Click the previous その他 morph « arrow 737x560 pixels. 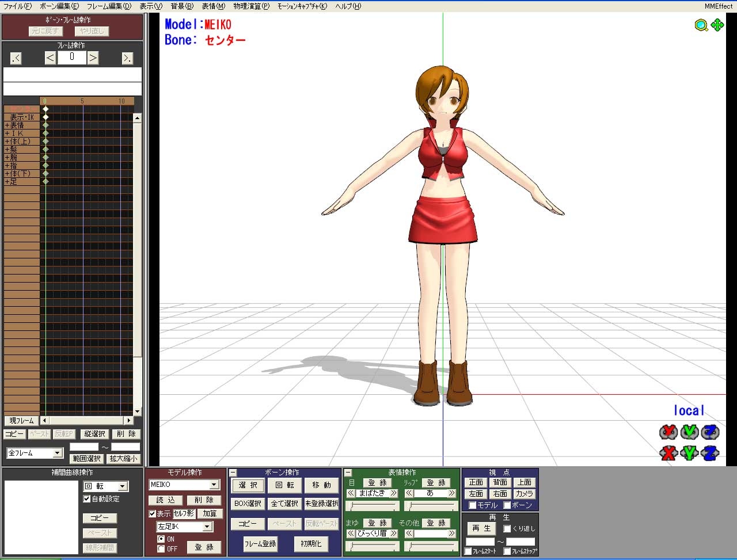(x=409, y=534)
